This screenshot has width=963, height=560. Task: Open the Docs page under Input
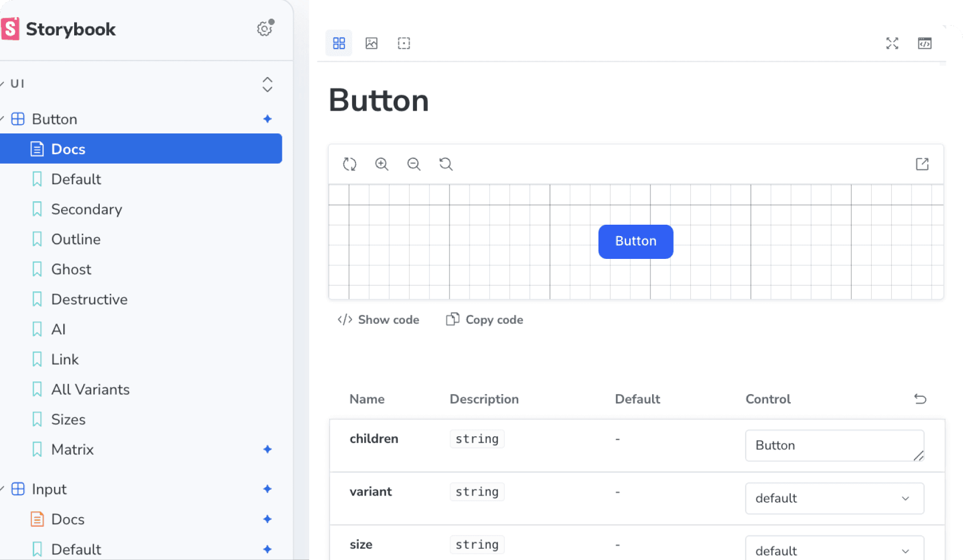point(68,520)
